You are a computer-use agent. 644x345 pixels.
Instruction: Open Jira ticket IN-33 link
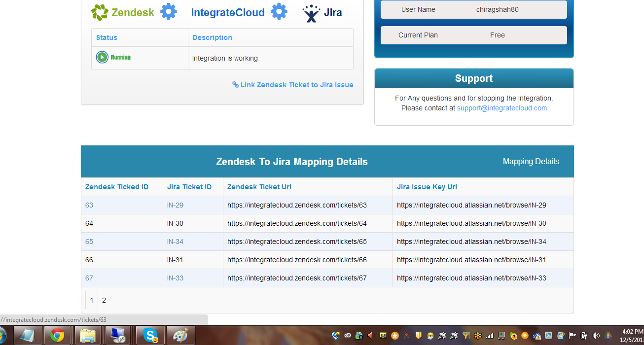point(175,278)
